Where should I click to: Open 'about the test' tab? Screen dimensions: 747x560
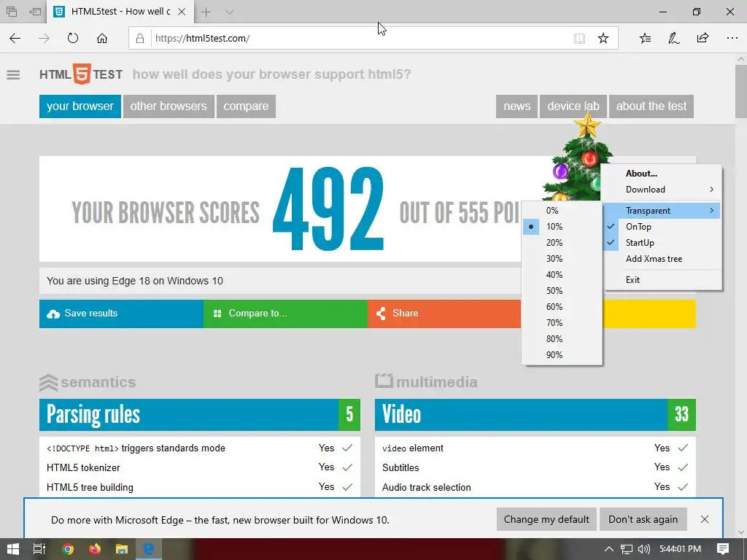click(x=651, y=106)
